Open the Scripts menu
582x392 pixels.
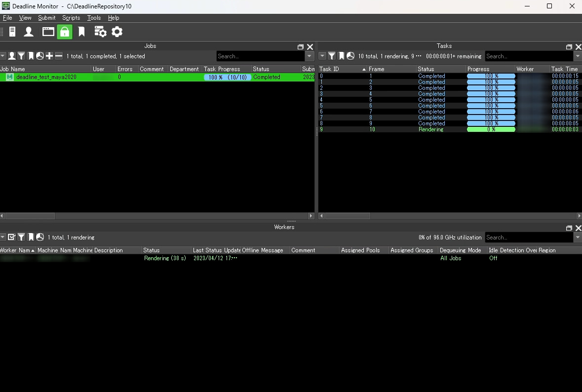pyautogui.click(x=71, y=18)
